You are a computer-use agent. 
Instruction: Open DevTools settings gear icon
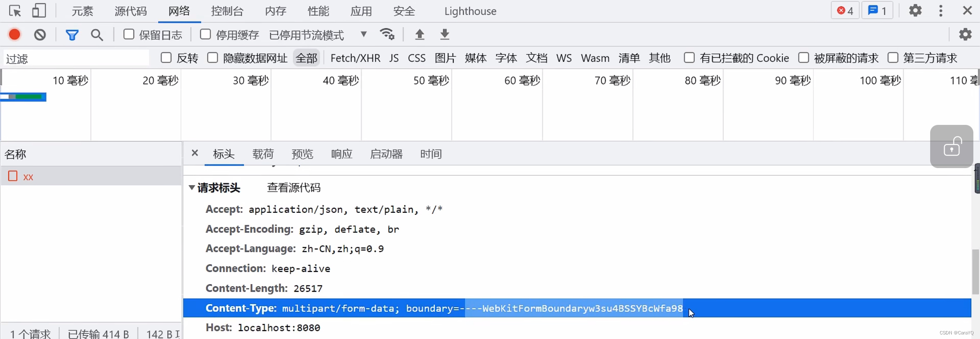915,10
